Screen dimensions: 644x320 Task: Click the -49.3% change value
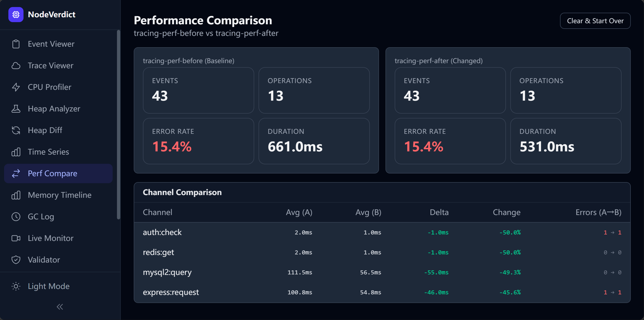510,273
